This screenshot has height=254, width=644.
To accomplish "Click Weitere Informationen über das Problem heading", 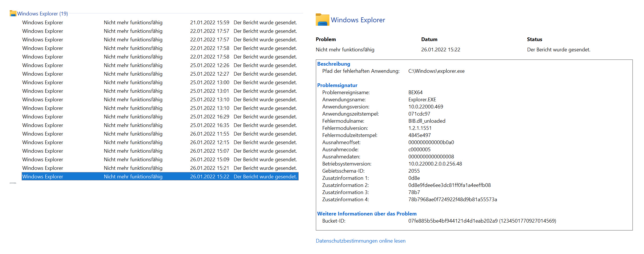I will pyautogui.click(x=367, y=214).
